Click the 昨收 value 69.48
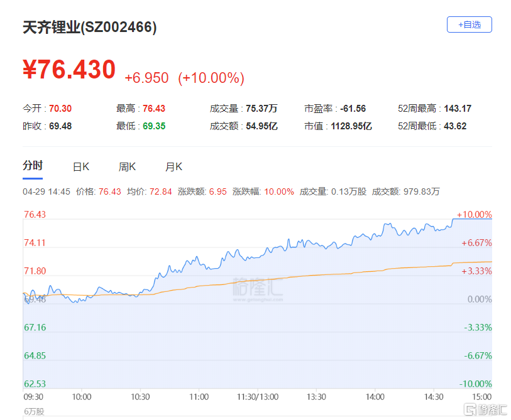Screen dimensions: 511x420 (60, 126)
